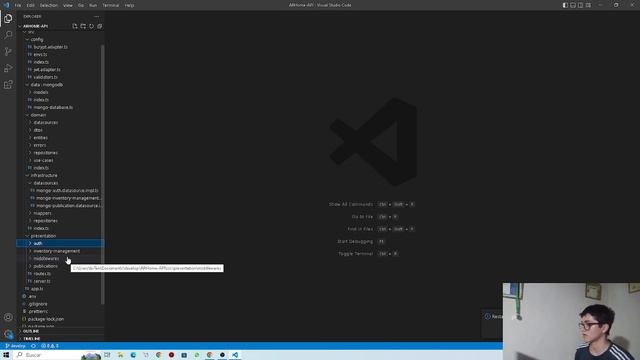Open the Run menu
This screenshot has height=360, width=640.
[93, 5]
